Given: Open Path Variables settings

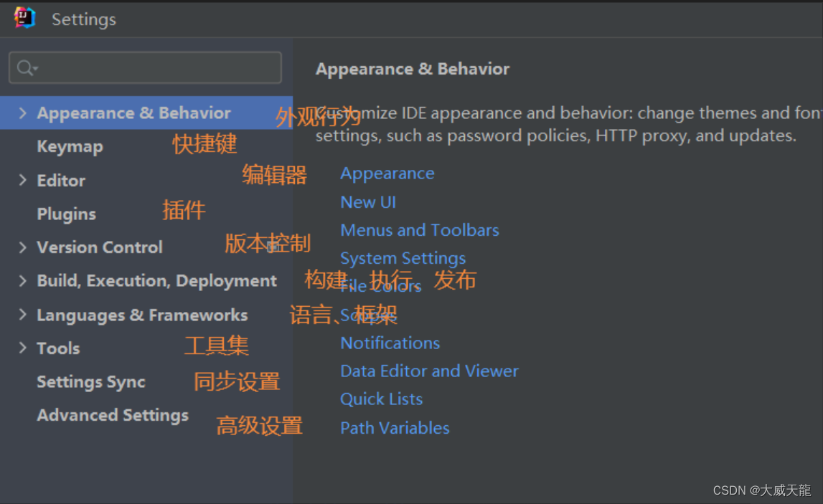Looking at the screenshot, I should point(395,427).
